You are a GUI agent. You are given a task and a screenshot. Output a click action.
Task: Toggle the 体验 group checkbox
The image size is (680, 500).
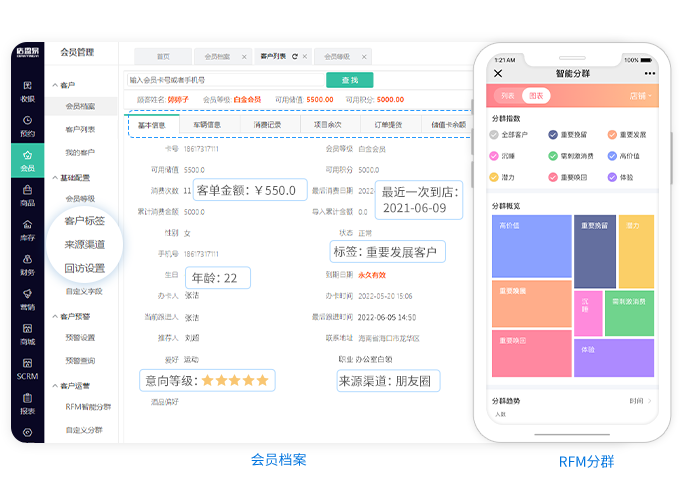[612, 177]
